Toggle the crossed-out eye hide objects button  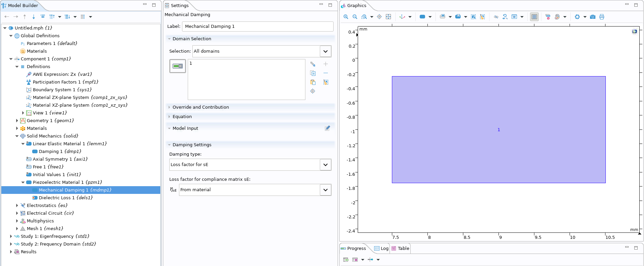pyautogui.click(x=496, y=17)
